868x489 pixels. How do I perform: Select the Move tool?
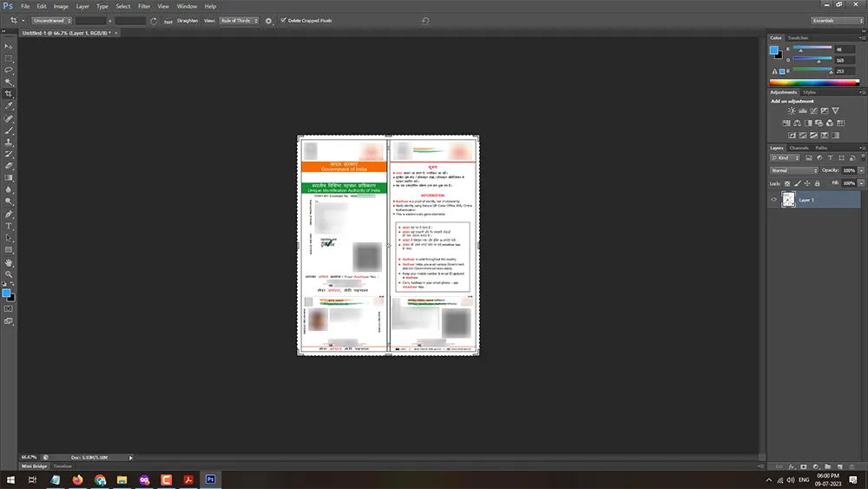coord(9,47)
